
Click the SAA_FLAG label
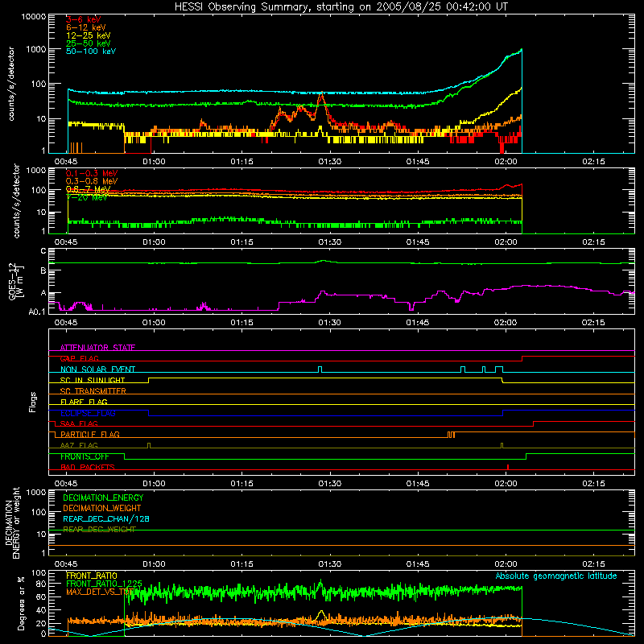pyautogui.click(x=79, y=423)
